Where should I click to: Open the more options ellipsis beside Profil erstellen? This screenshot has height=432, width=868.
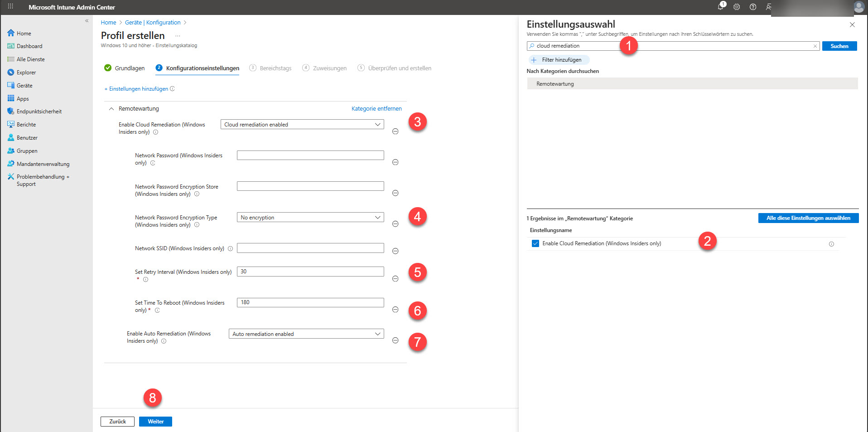(x=178, y=36)
